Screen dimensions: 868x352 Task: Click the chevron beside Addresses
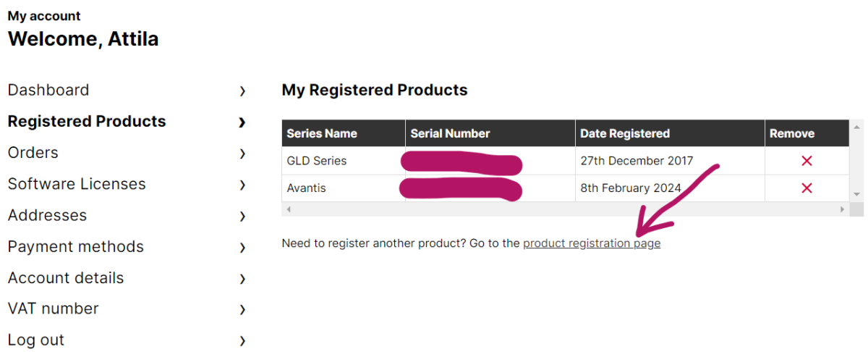pyautogui.click(x=242, y=216)
